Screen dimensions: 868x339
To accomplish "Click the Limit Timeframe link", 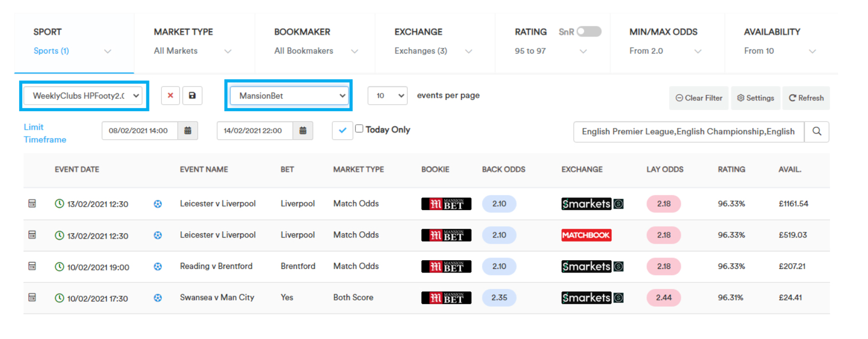I will coord(45,133).
